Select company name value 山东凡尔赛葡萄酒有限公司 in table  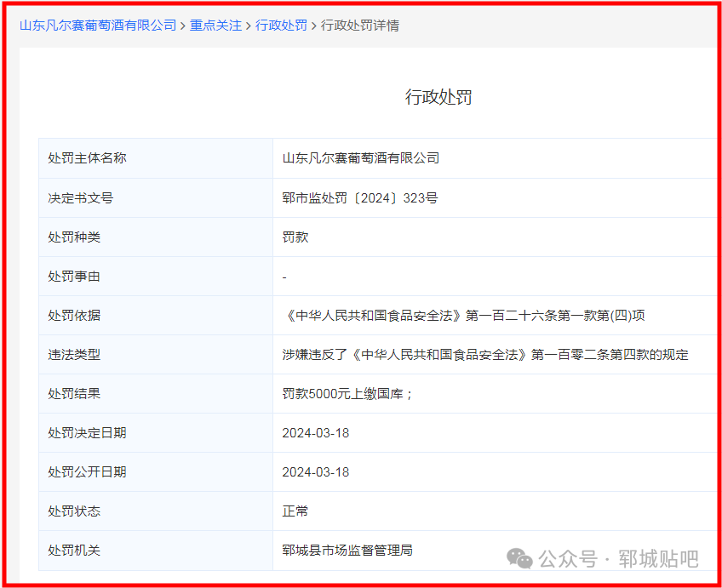(360, 158)
